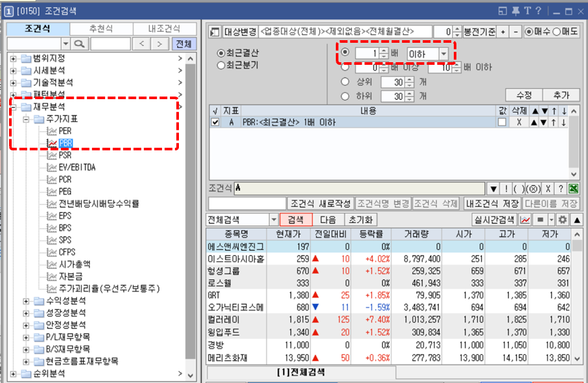
Task: Click the down arrow in condition row A
Action: click(563, 122)
